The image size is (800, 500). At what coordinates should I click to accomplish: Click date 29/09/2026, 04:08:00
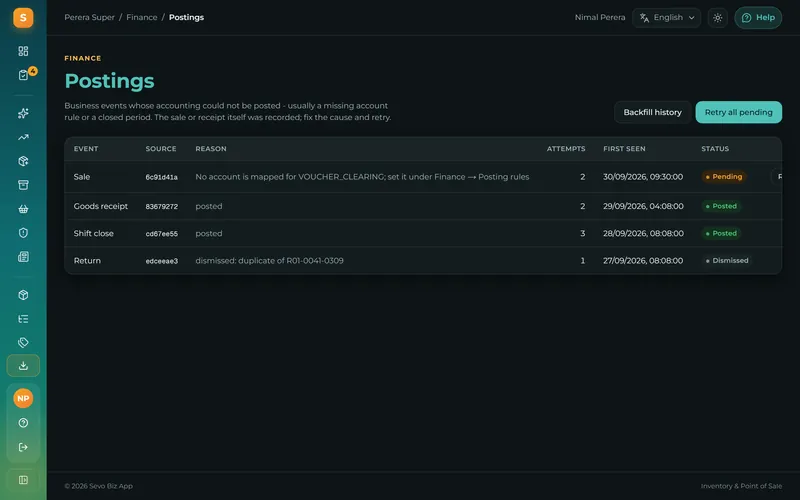pos(643,206)
